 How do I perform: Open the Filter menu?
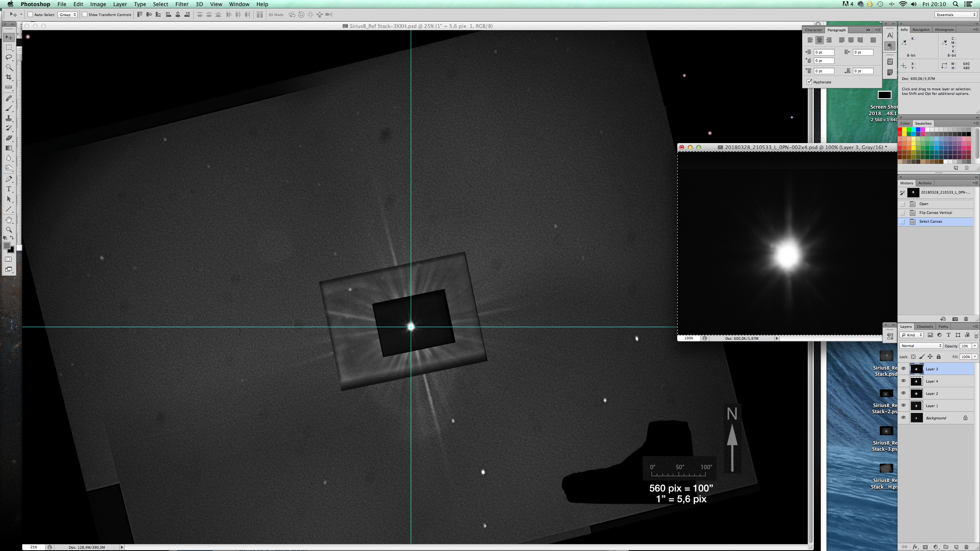pos(181,4)
